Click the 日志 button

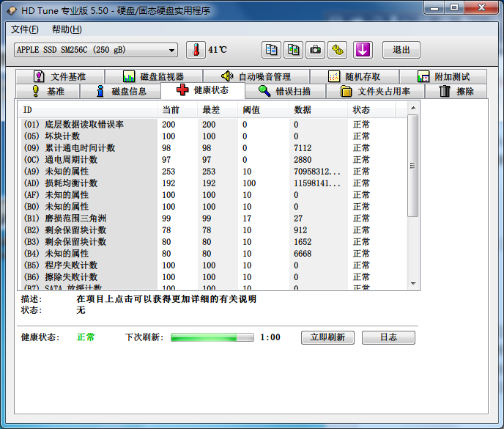388,337
